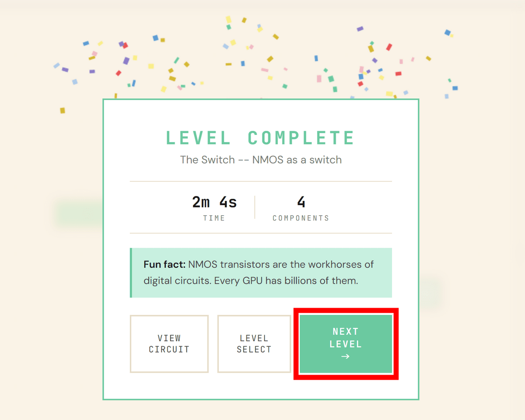
Task: Click the vertical divider between Time and Components
Action: tap(255, 207)
